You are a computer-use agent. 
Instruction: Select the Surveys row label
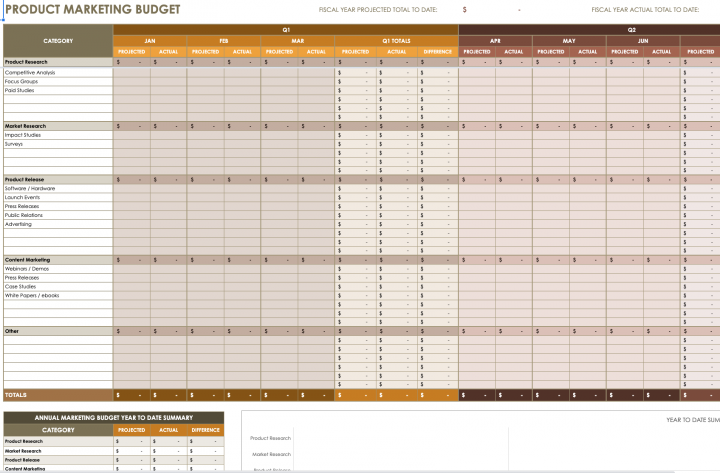(x=14, y=144)
